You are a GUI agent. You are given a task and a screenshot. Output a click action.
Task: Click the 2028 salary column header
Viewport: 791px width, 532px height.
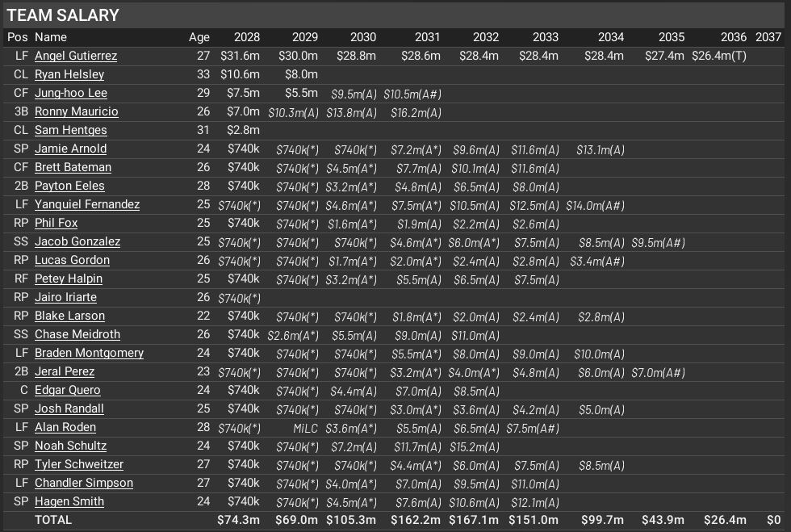tap(246, 37)
